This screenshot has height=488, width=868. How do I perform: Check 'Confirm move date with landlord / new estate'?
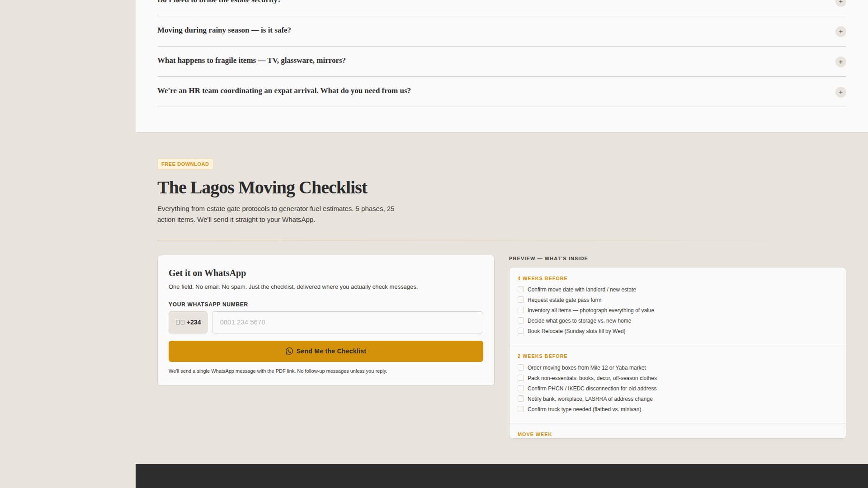521,289
